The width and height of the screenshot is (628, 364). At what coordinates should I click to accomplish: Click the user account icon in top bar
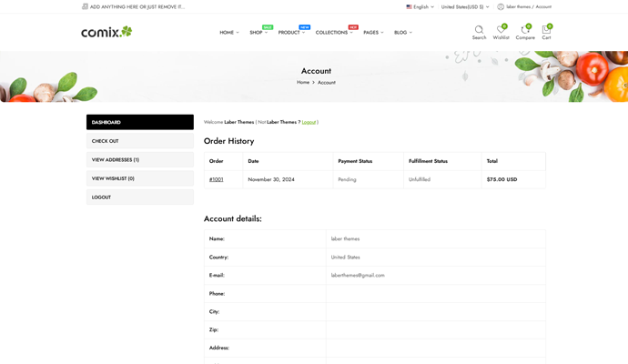(x=501, y=6)
